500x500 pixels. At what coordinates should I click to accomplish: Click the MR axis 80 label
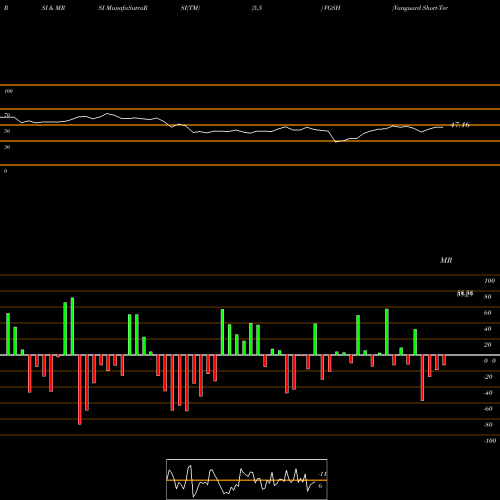pyautogui.click(x=488, y=297)
